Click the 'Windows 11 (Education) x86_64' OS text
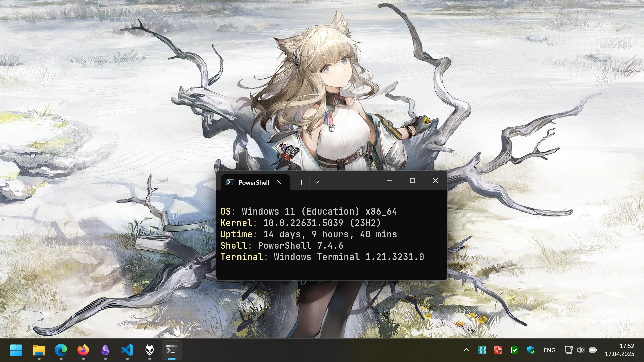Image resolution: width=644 pixels, height=362 pixels. (319, 212)
